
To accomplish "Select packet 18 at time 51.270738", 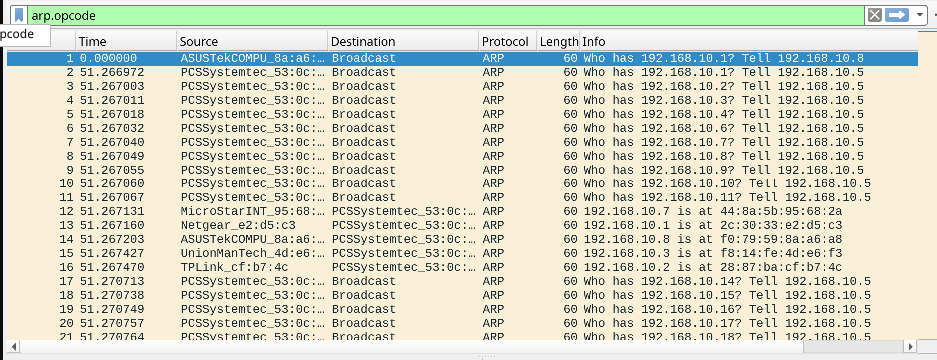I will tap(462, 295).
